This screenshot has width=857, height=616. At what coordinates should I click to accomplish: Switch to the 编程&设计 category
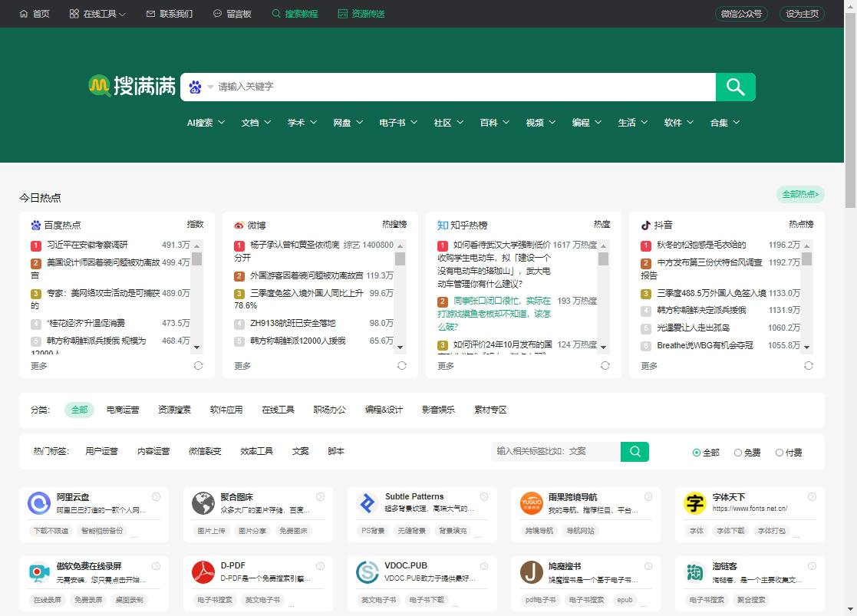pyautogui.click(x=384, y=410)
